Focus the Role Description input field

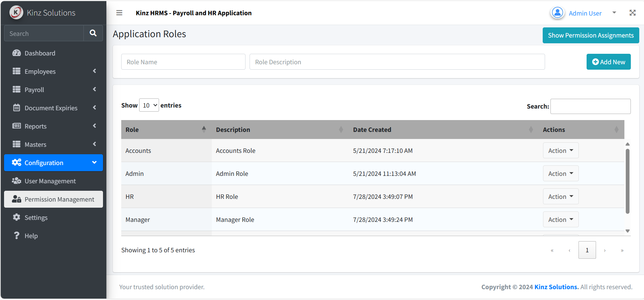tap(397, 62)
